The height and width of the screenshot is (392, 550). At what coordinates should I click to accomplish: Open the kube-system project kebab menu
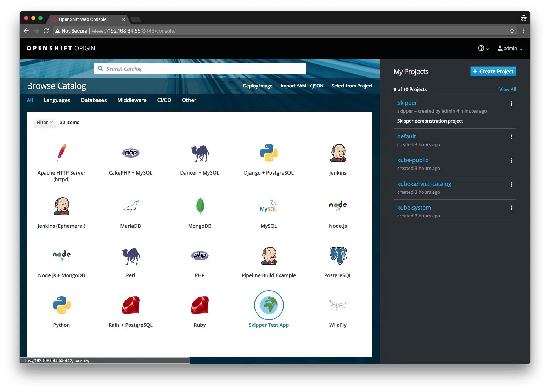click(511, 208)
